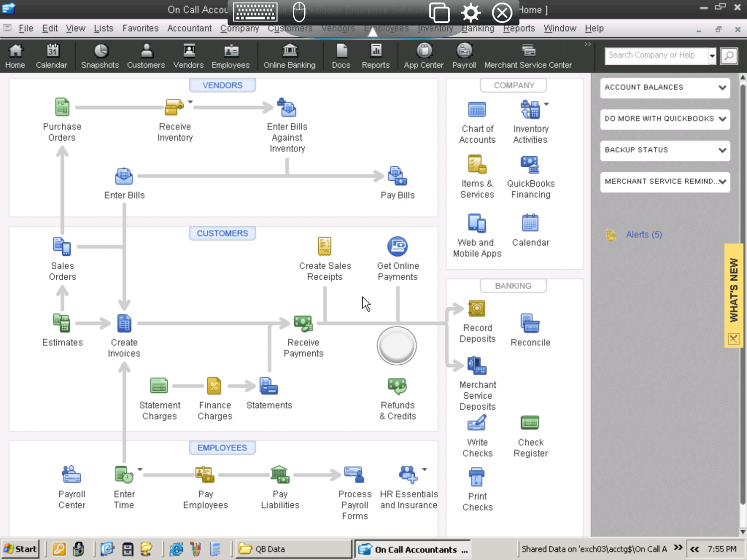Open Inventory Activities dropdown arrow

click(x=546, y=104)
